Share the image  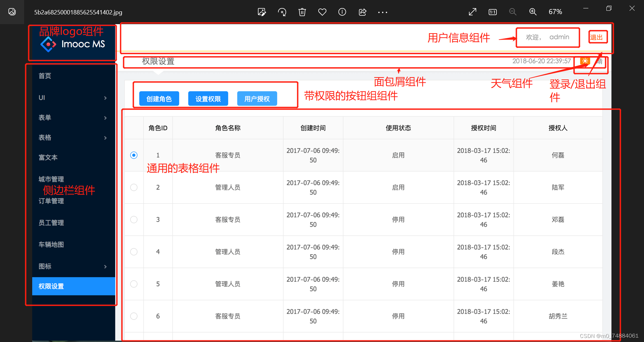pyautogui.click(x=362, y=12)
